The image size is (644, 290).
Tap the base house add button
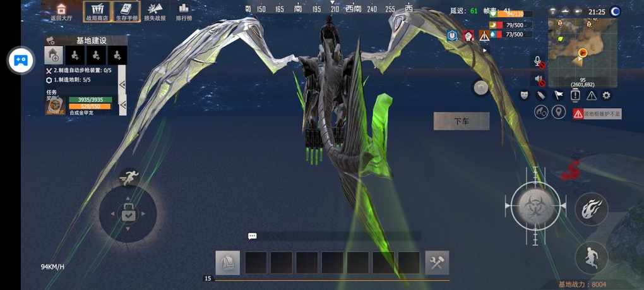tap(54, 56)
